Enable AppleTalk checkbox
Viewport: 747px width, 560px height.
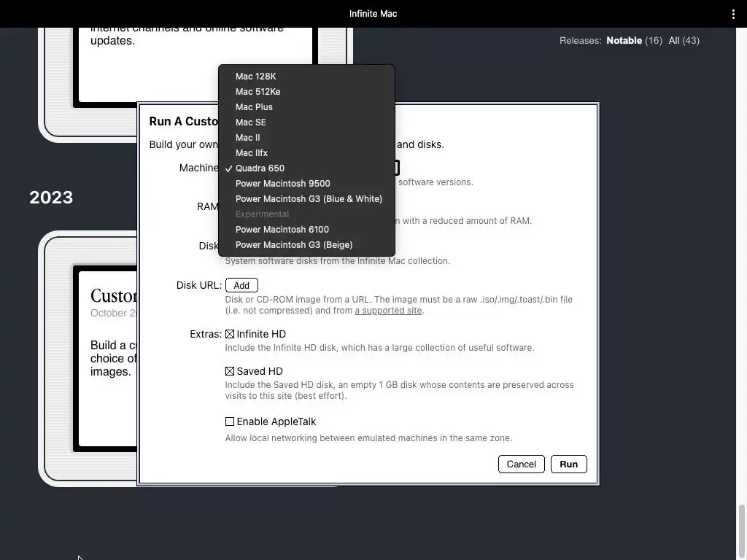(230, 421)
